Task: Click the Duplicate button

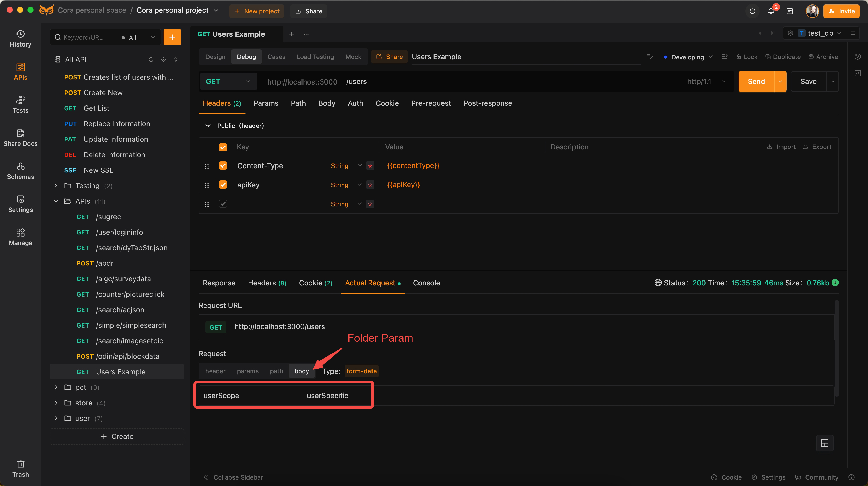Action: pyautogui.click(x=782, y=57)
